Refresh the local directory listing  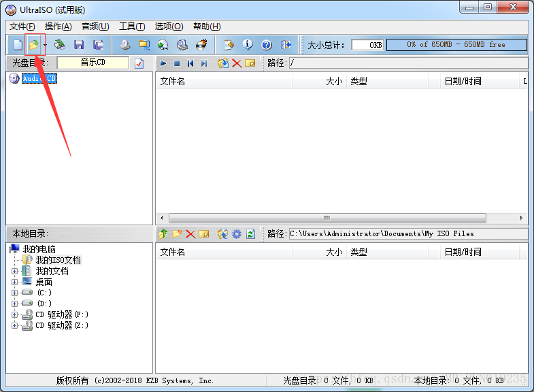(250, 234)
